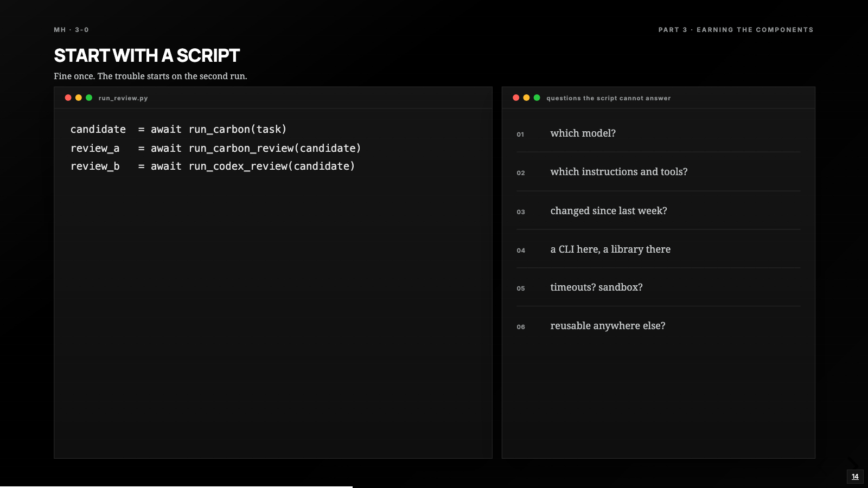The width and height of the screenshot is (868, 488).
Task: Click the run_review.py file name label
Action: (123, 98)
